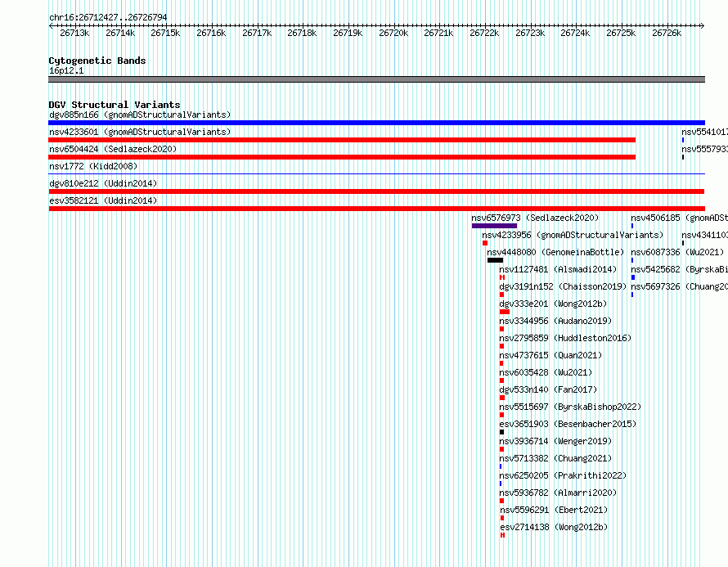
Task: Open nsv5936782 Almarri2020 variant
Action: pos(558,493)
